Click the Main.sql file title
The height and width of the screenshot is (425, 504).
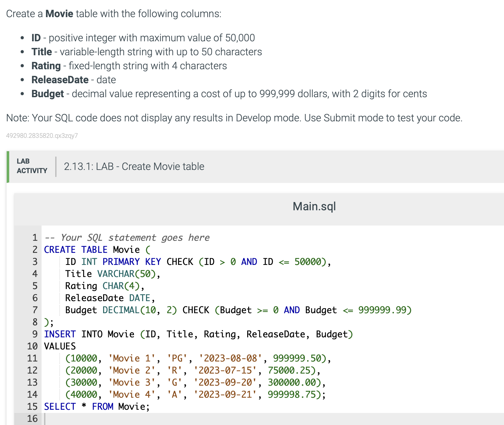[314, 206]
